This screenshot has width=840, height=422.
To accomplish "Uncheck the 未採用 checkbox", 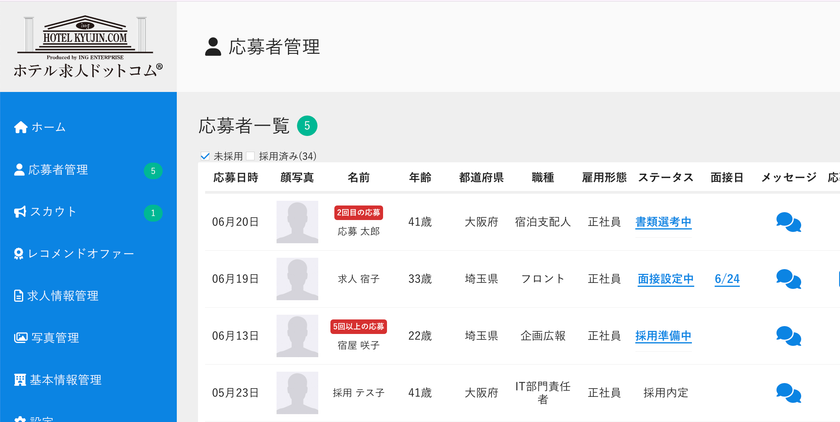I will click(205, 156).
